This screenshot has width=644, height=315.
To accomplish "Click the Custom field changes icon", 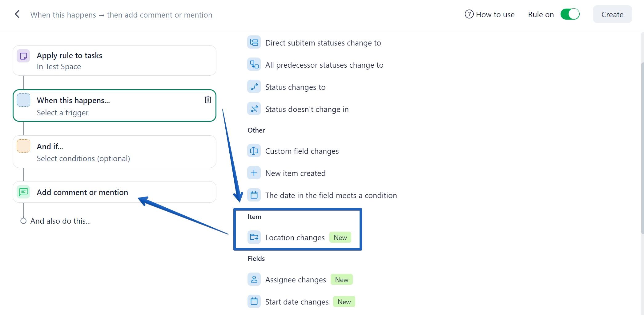I will pos(254,151).
